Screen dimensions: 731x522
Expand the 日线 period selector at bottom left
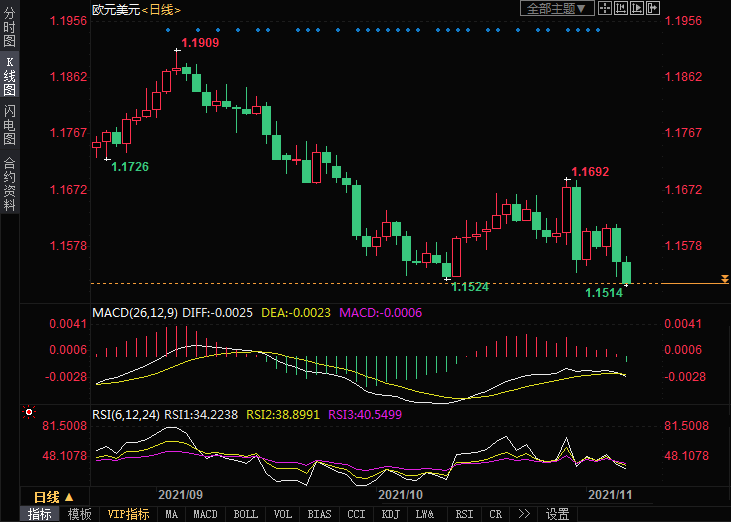pos(53,497)
